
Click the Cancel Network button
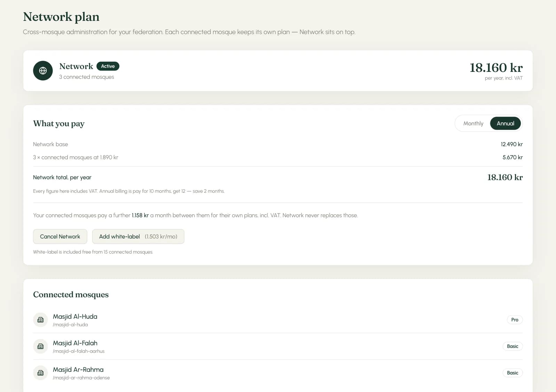(x=60, y=236)
